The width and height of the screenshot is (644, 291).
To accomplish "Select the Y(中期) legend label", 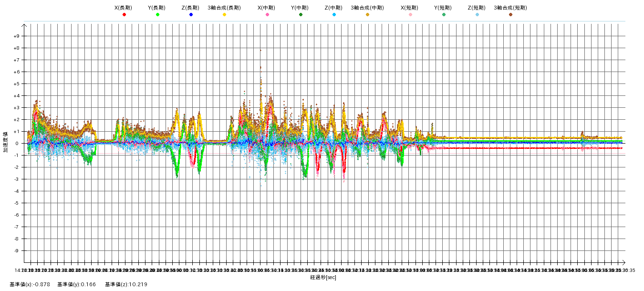I will [301, 8].
